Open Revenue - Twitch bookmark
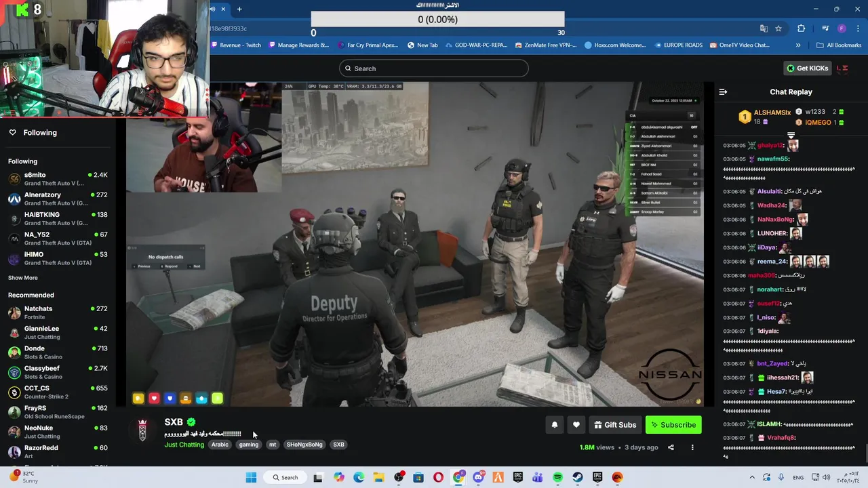This screenshot has height=488, width=868. pos(237,45)
